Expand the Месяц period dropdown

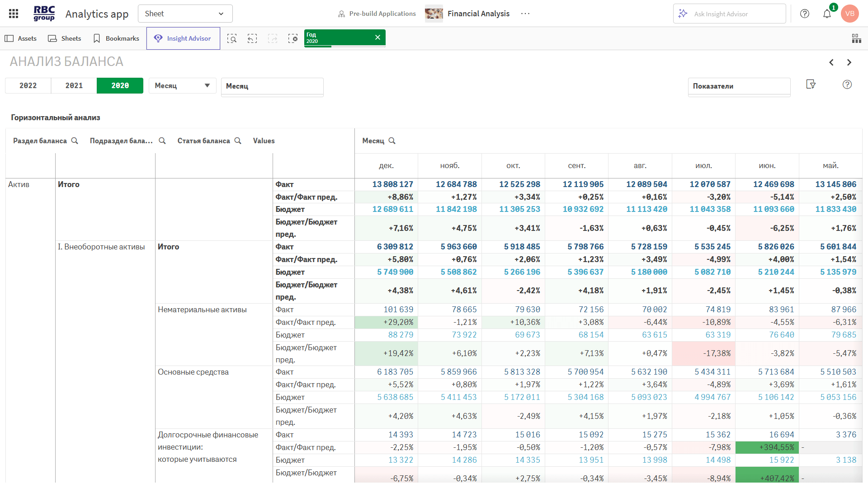(182, 86)
